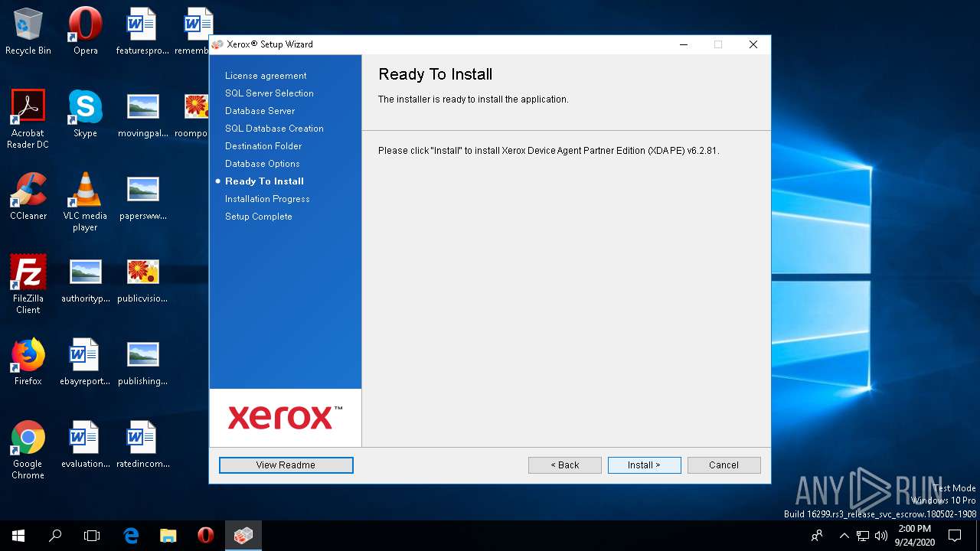Viewport: 980px width, 551px height.
Task: Minimize the Xerox Setup Wizard window
Action: coord(683,44)
